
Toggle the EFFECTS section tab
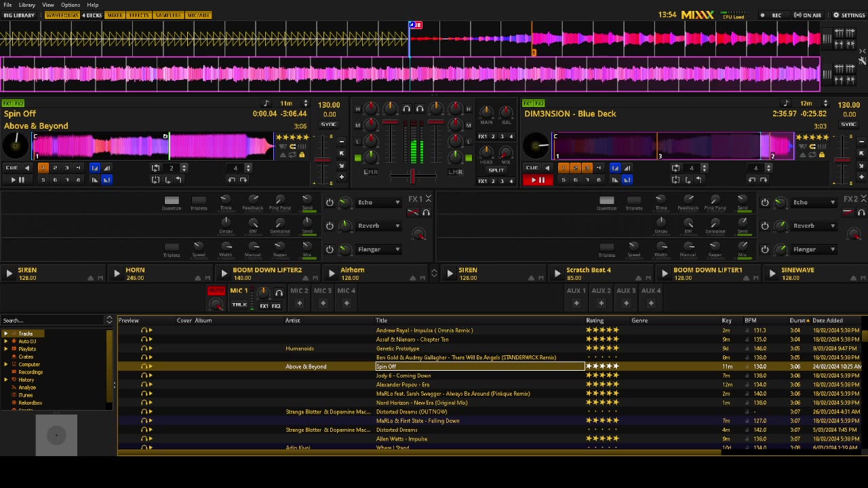pos(139,15)
